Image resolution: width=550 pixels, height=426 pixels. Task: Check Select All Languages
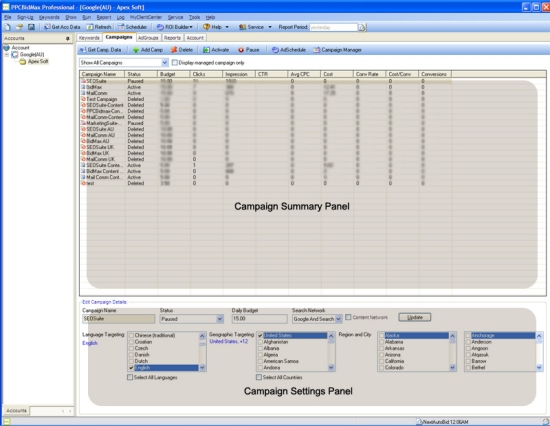tap(130, 377)
